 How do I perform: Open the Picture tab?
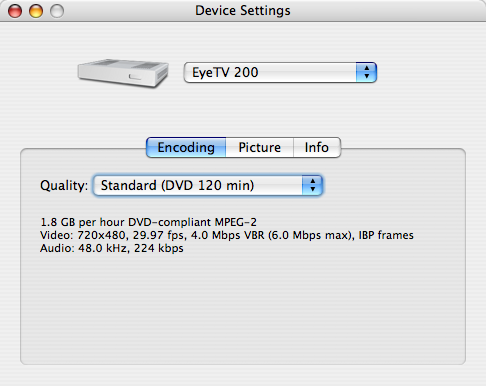tap(260, 147)
